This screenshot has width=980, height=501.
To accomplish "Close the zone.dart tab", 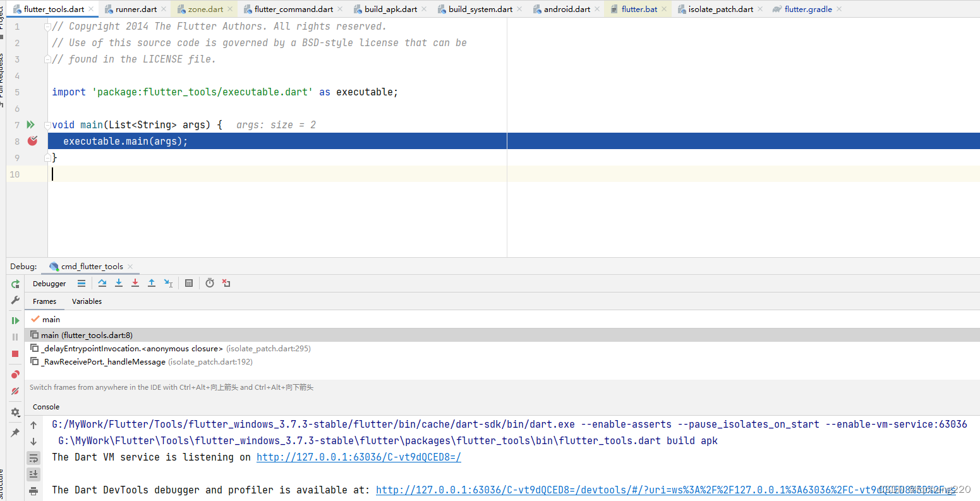I will click(x=231, y=9).
